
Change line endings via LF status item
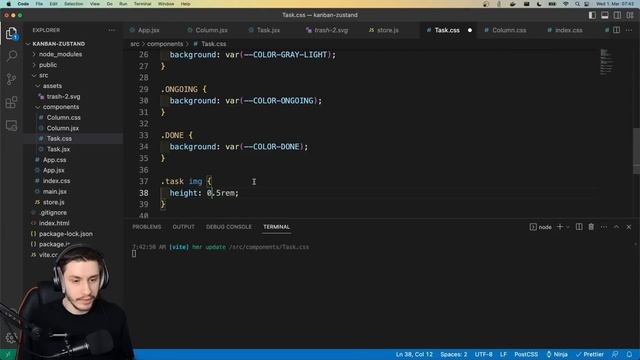pos(503,354)
